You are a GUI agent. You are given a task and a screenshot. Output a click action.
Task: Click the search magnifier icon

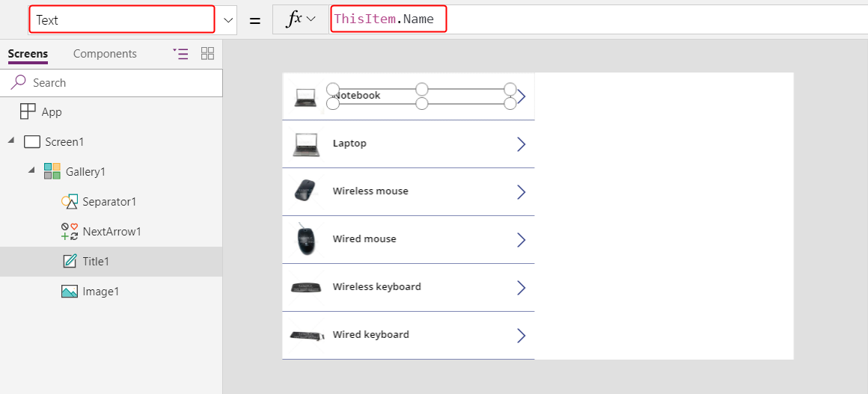click(x=18, y=82)
